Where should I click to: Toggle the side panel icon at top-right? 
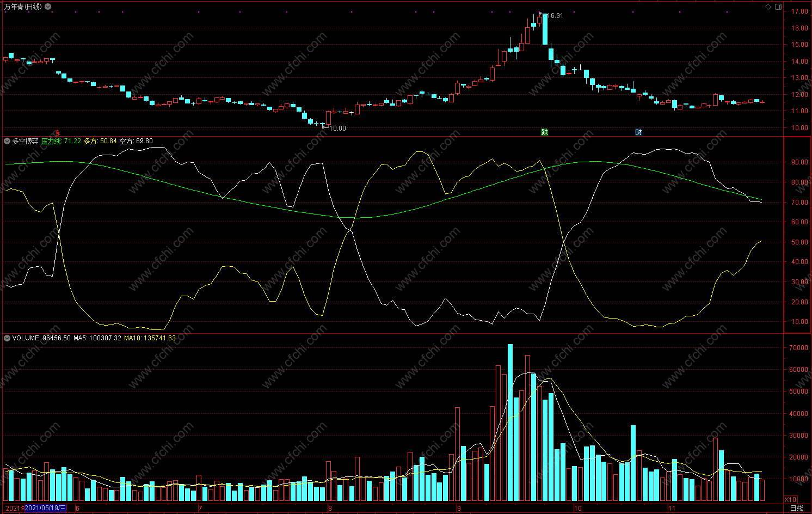[x=778, y=7]
